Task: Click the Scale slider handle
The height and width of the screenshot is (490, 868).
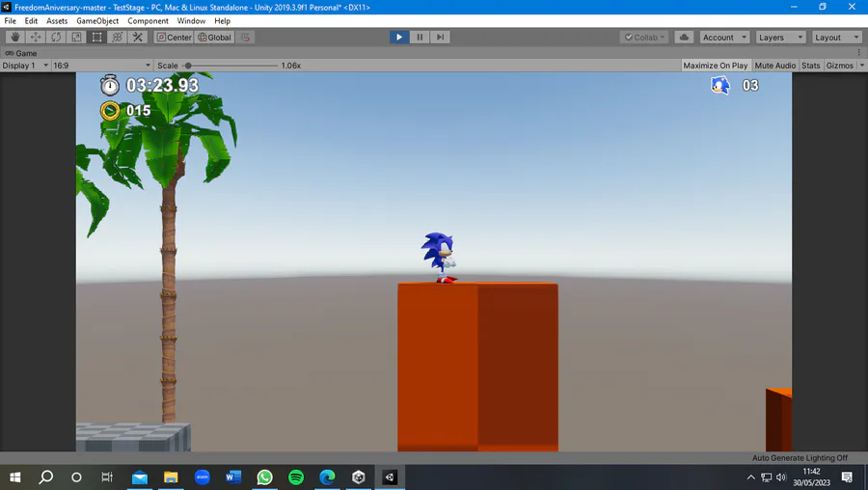Action: [x=188, y=66]
